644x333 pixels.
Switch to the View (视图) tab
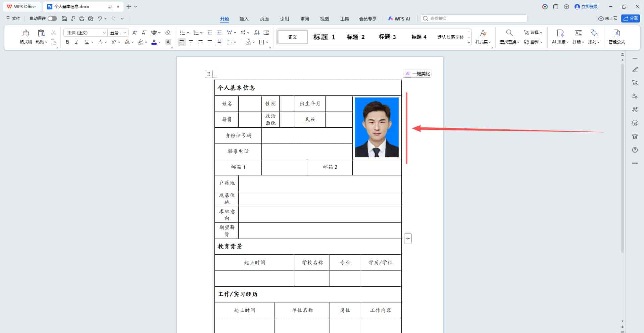click(325, 19)
